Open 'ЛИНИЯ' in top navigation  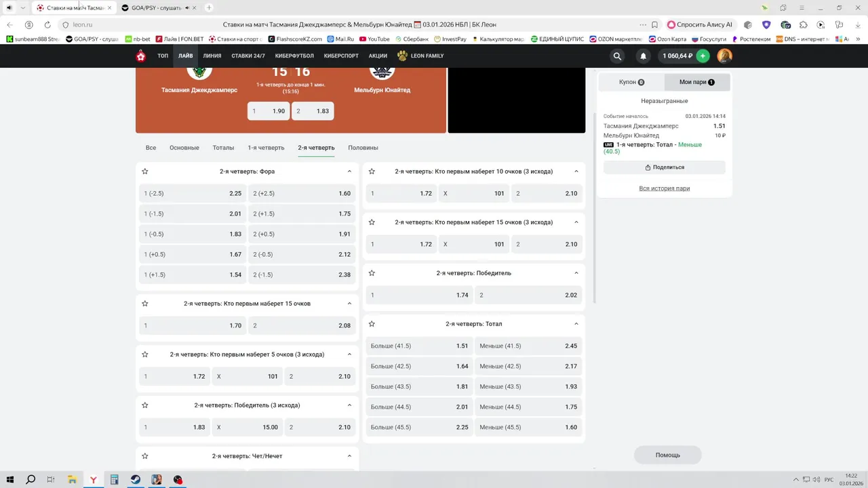(x=212, y=56)
